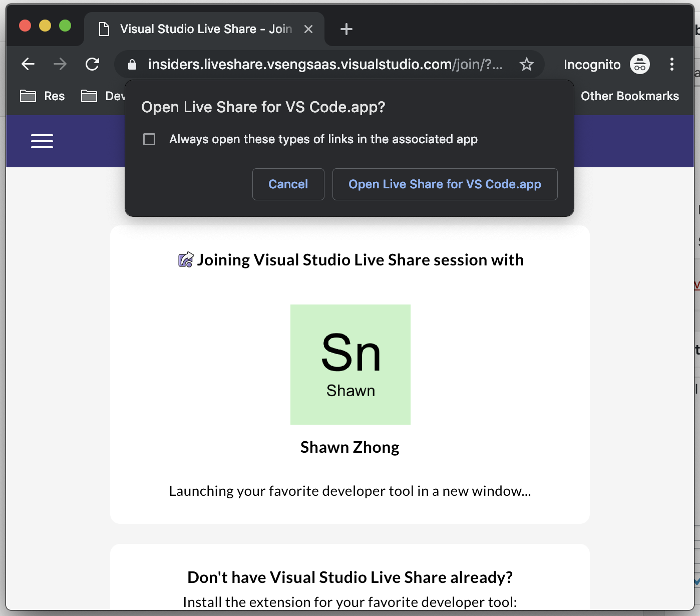Click the browser back arrow

[28, 64]
